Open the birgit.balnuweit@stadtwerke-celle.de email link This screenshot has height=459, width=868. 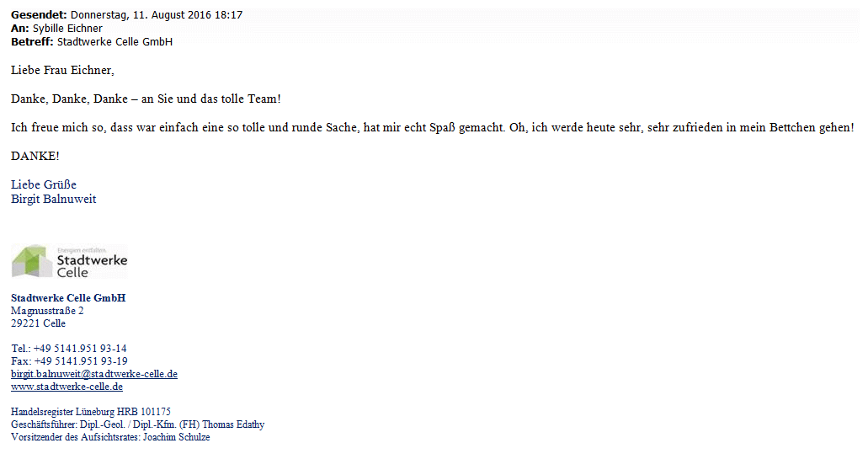point(93,374)
